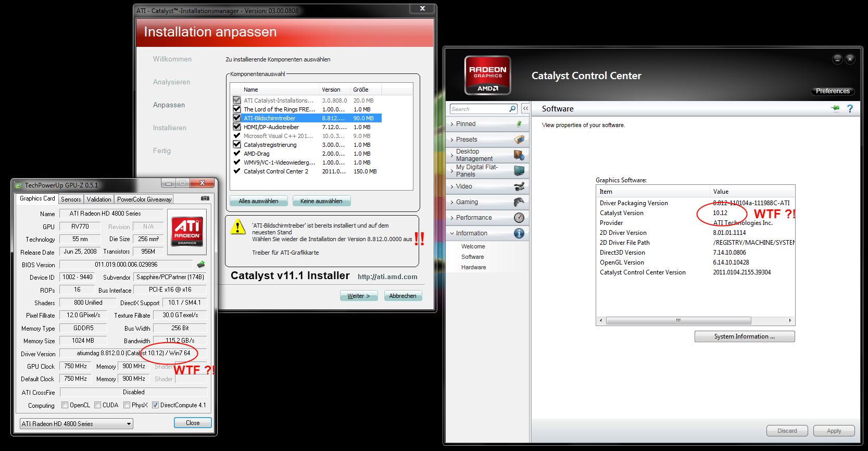Minimize the Catalyst Control Center window
Screen dimensions: 868x451
[837, 59]
